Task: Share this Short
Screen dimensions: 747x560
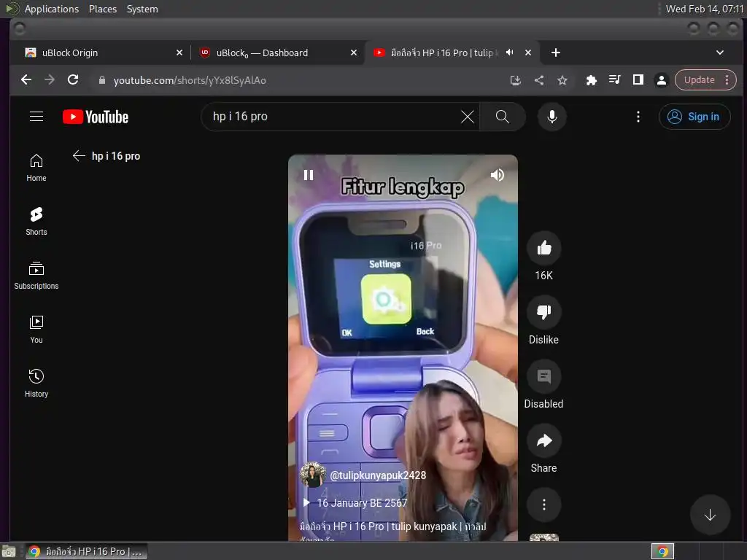Action: tap(543, 440)
